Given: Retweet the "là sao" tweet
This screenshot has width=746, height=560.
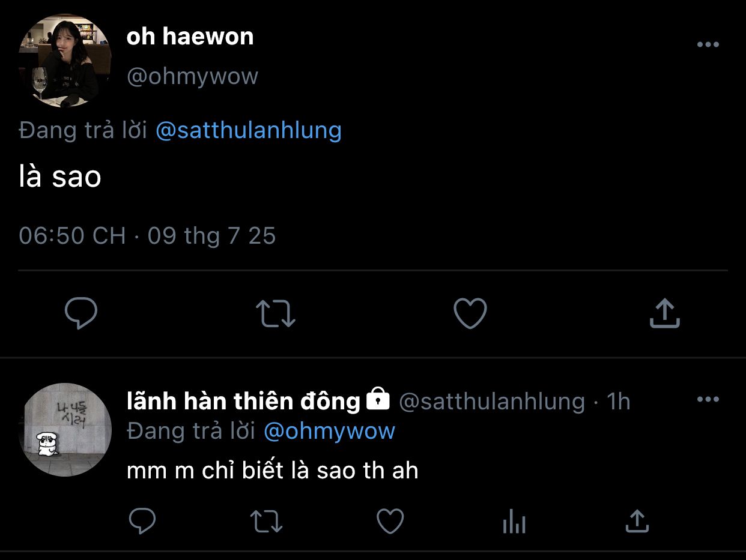Looking at the screenshot, I should point(275,313).
